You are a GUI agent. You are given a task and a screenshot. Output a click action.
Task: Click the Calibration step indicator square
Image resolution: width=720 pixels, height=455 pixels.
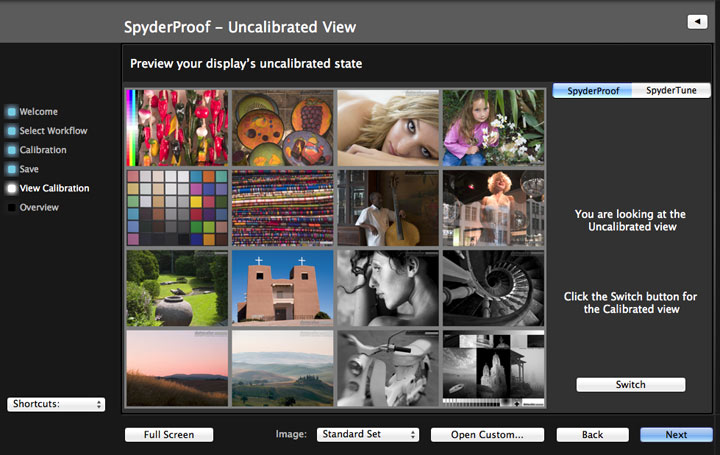(x=12, y=150)
